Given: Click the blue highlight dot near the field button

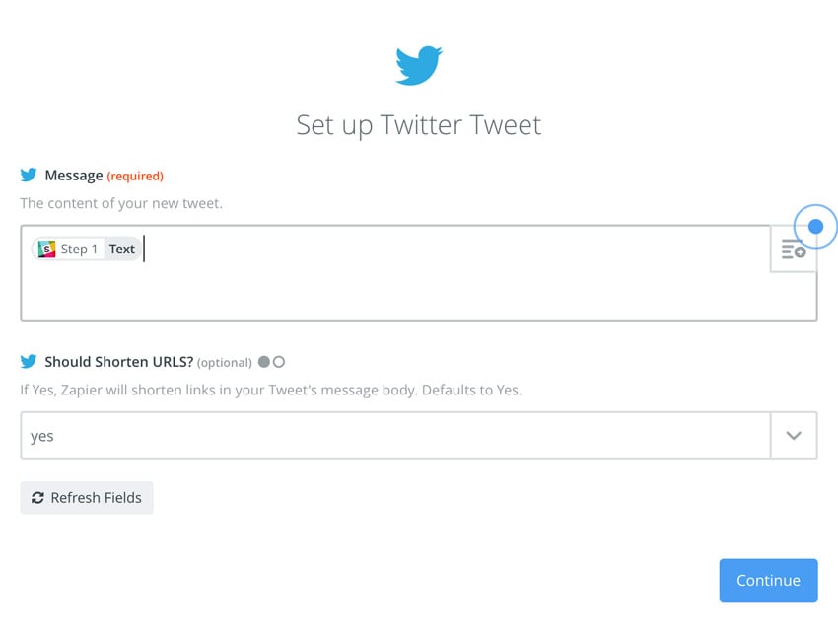Looking at the screenshot, I should click(817, 226).
